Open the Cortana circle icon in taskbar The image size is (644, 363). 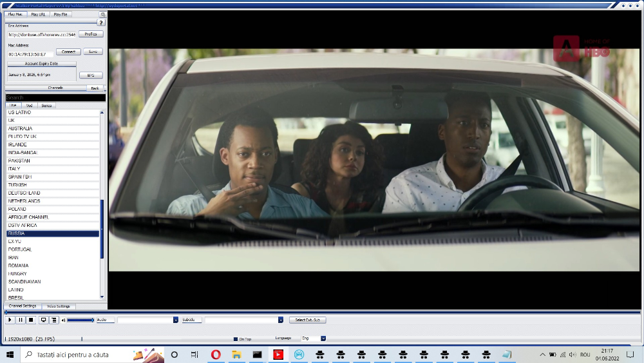pyautogui.click(x=174, y=355)
